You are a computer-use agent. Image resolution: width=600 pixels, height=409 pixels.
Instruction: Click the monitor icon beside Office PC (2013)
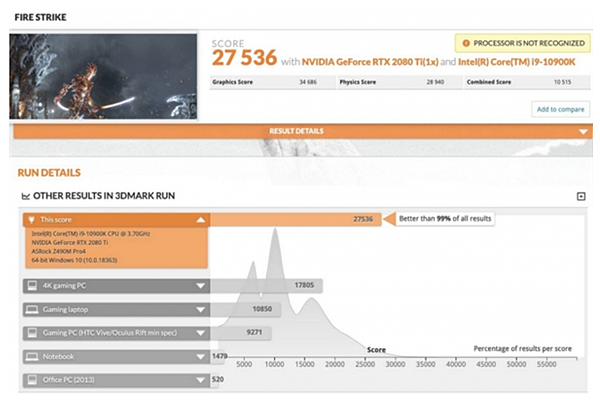32,380
